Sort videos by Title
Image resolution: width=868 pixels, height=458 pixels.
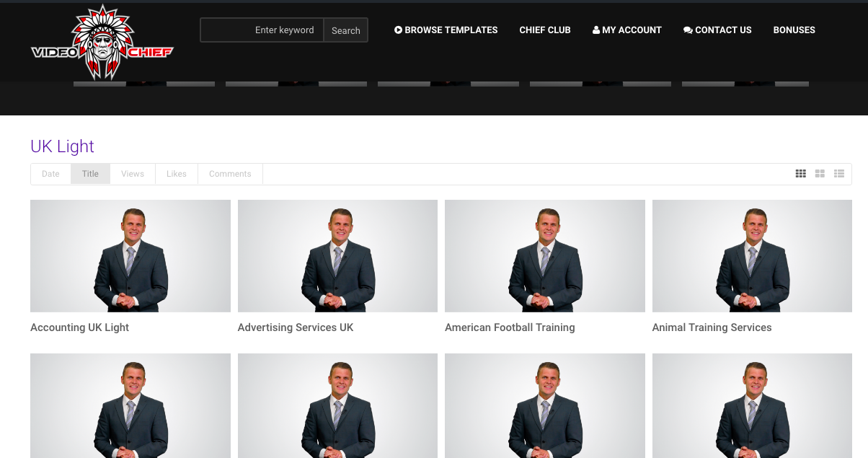90,174
